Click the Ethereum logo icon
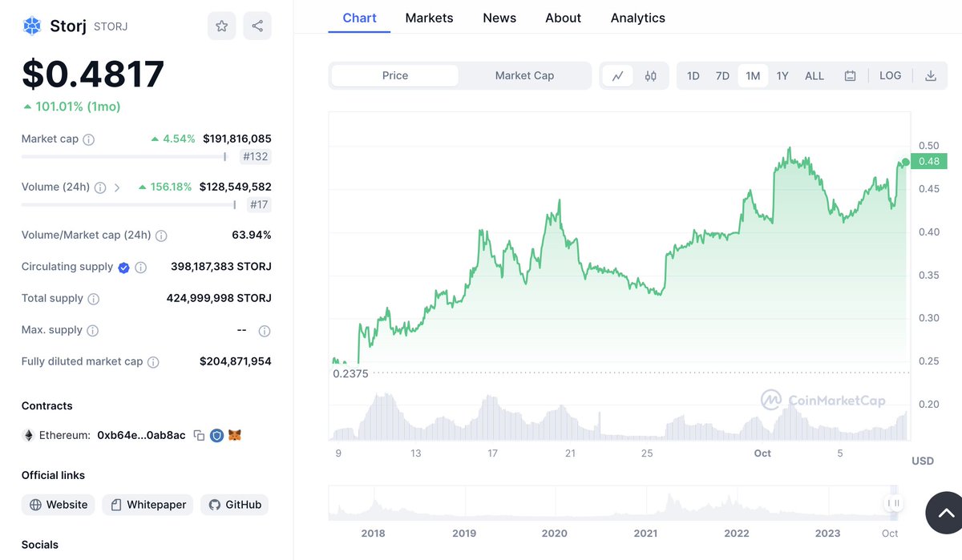The width and height of the screenshot is (962, 560). (x=28, y=436)
